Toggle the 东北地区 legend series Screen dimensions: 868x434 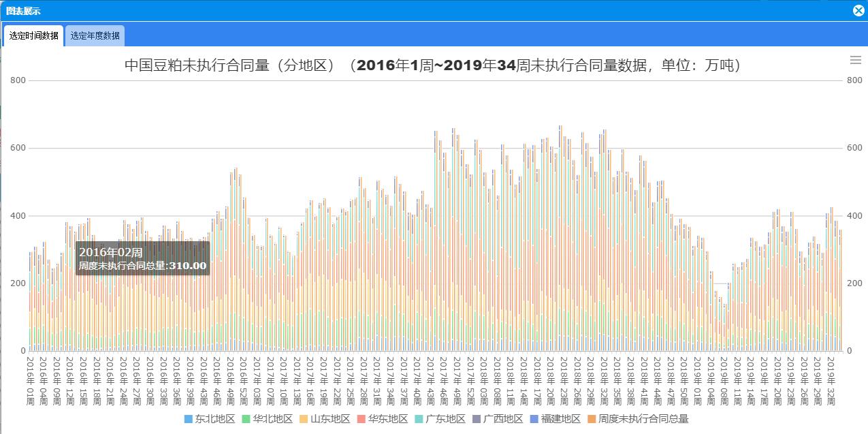(214, 419)
